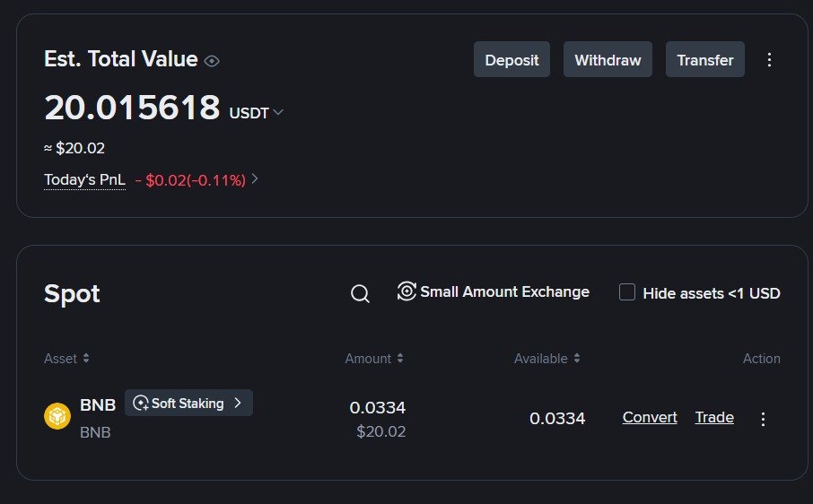The width and height of the screenshot is (813, 504).
Task: Toggle balance visibility eye icon
Action: click(212, 61)
